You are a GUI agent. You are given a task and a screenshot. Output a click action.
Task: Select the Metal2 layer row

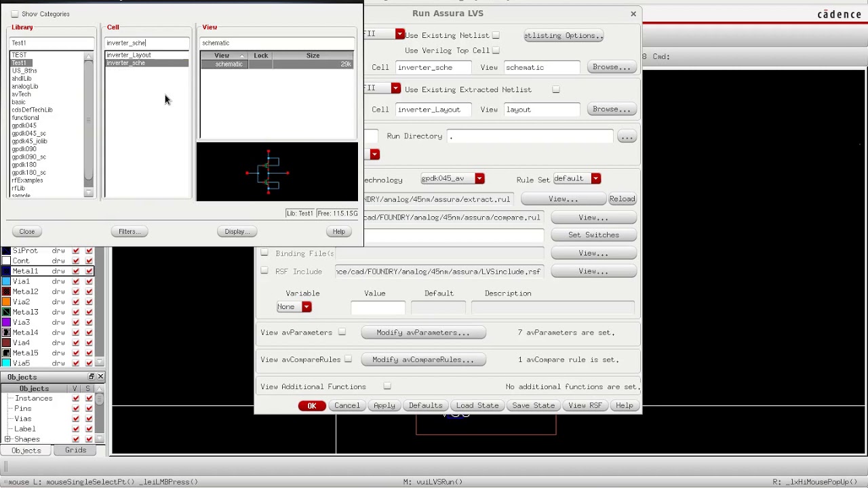pyautogui.click(x=47, y=291)
